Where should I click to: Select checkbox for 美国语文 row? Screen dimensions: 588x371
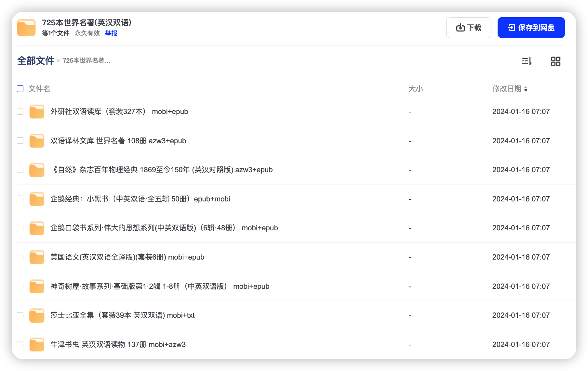coord(20,257)
